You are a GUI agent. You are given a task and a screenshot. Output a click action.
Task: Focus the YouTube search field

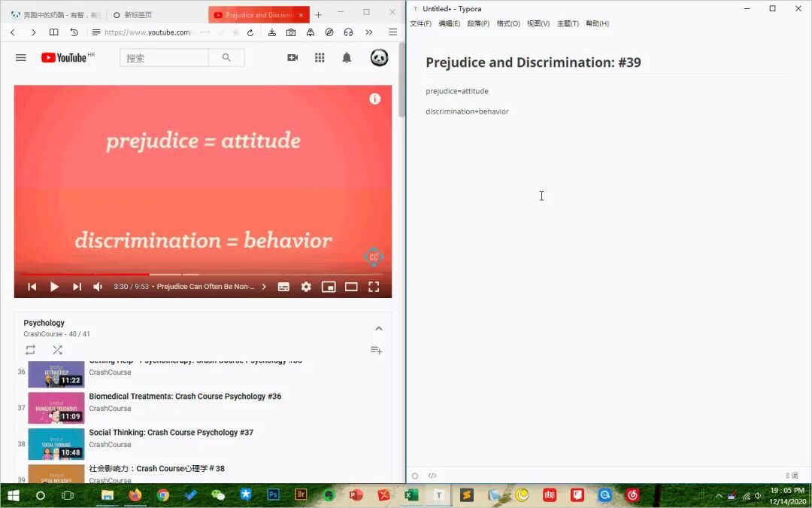point(164,58)
